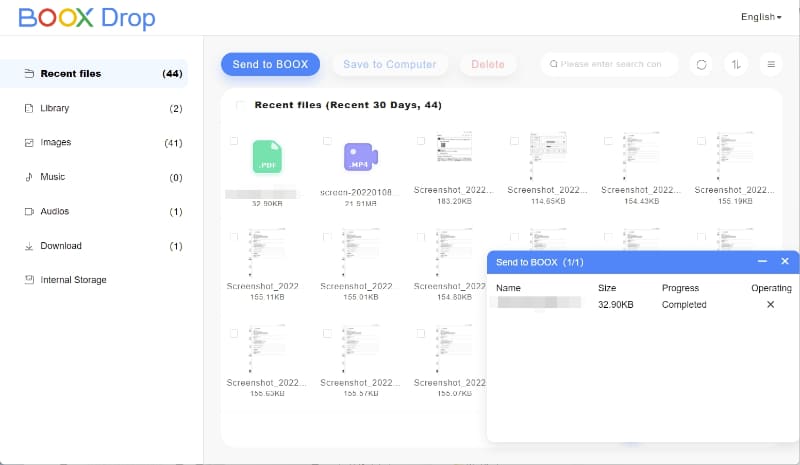
Task: Tick checkbox of 155.11KB screenshot
Action: [x=234, y=237]
